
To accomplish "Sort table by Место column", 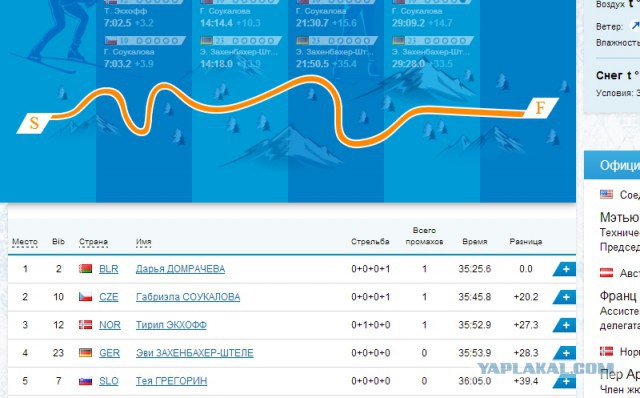I will tap(25, 242).
